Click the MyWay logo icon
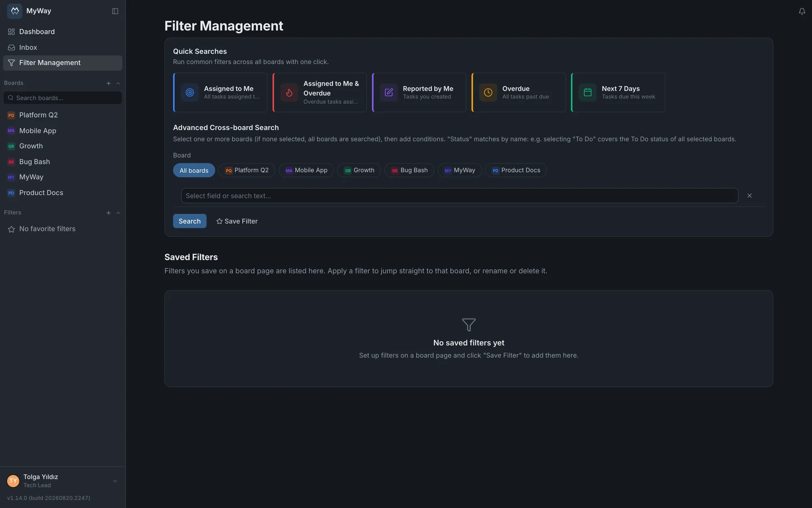812x508 pixels. pos(15,11)
